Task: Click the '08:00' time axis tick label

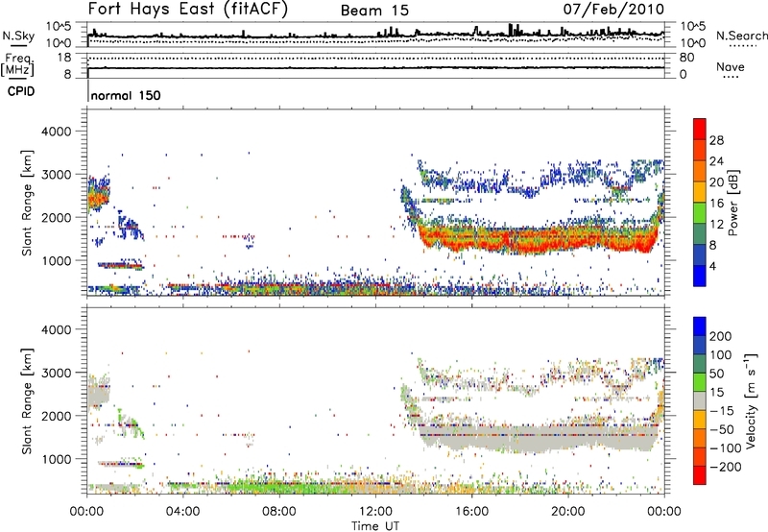Action: tap(279, 512)
